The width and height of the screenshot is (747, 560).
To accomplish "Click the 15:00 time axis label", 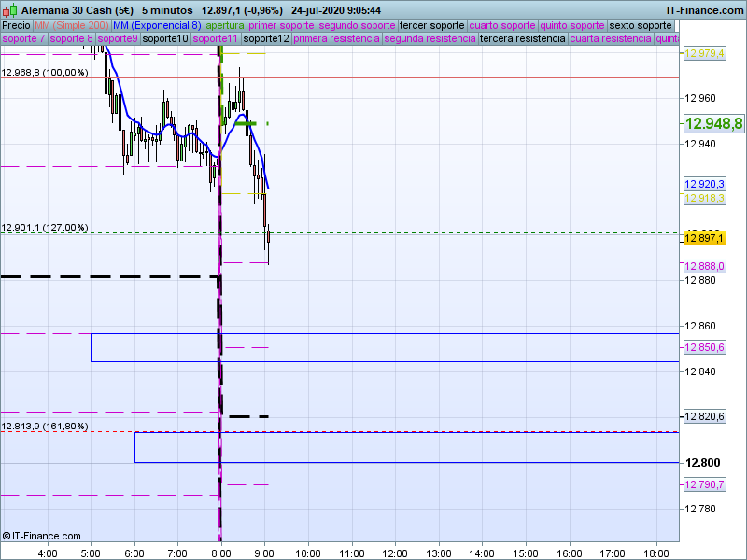I will 526,553.
